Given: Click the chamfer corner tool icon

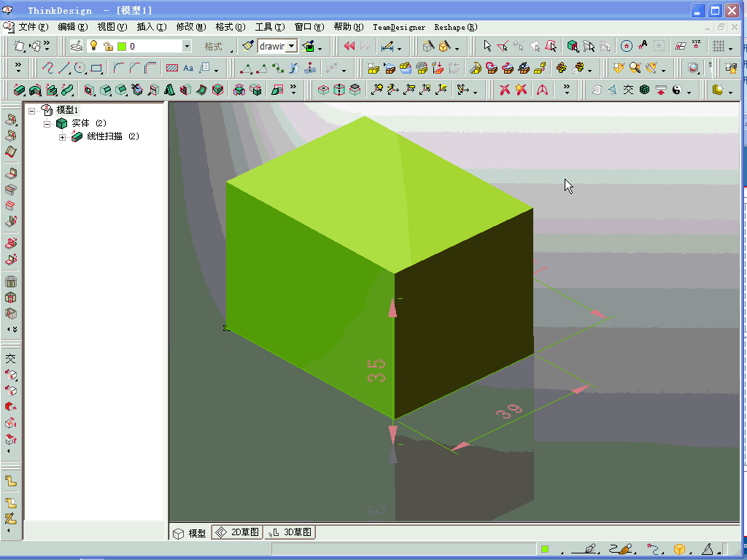Looking at the screenshot, I should tap(134, 68).
